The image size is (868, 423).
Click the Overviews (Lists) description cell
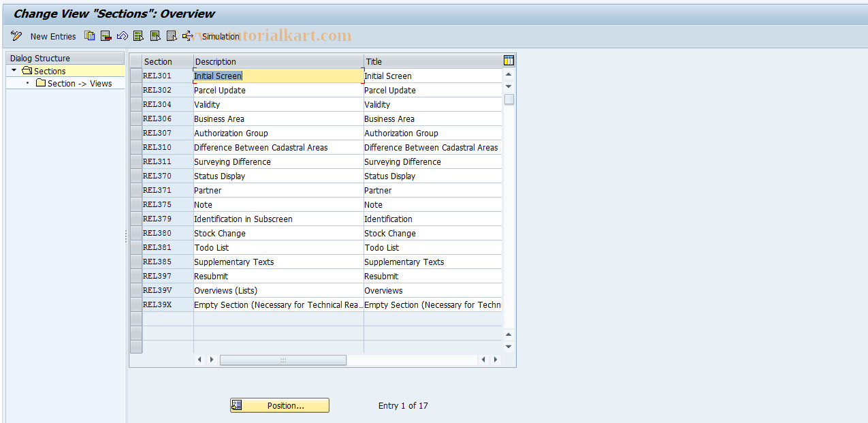[279, 290]
